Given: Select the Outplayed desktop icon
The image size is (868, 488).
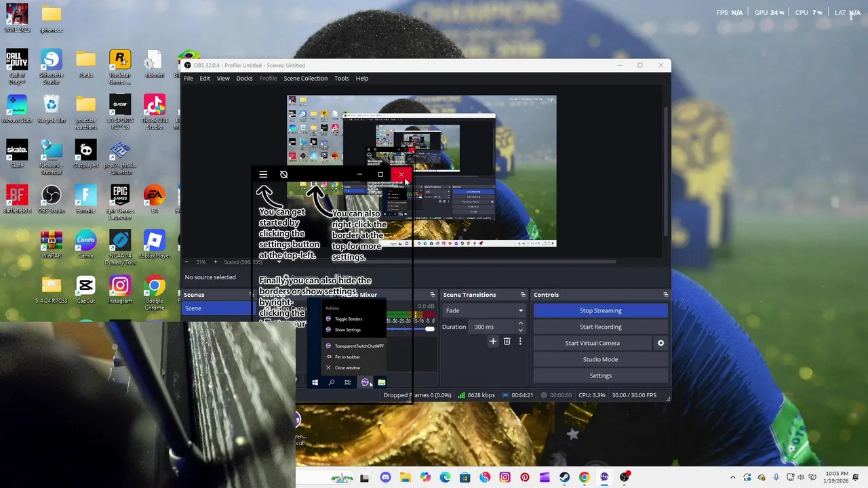Looking at the screenshot, I should click(x=85, y=155).
